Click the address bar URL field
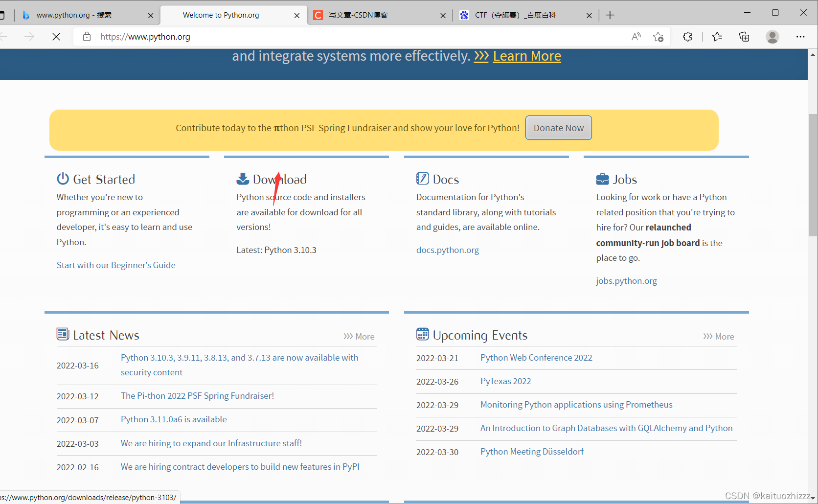The width and height of the screenshot is (818, 504). tap(362, 37)
